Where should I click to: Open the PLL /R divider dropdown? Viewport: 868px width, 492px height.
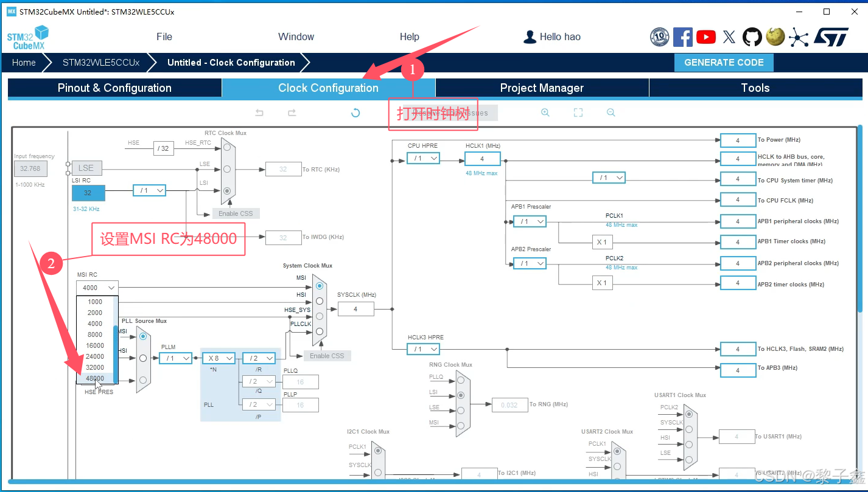point(259,358)
